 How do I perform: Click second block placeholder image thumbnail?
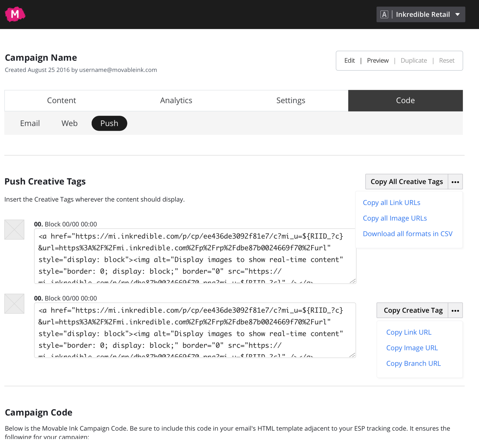coord(14,304)
